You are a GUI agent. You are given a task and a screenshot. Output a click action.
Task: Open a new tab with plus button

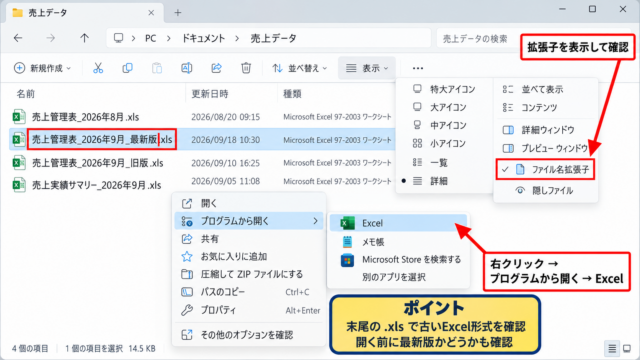point(178,13)
